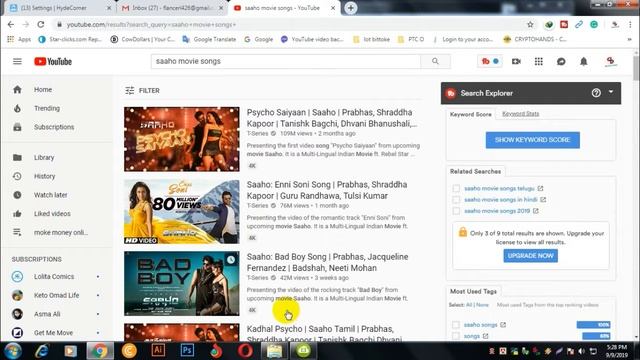Select All most used tags

[x=469, y=305]
